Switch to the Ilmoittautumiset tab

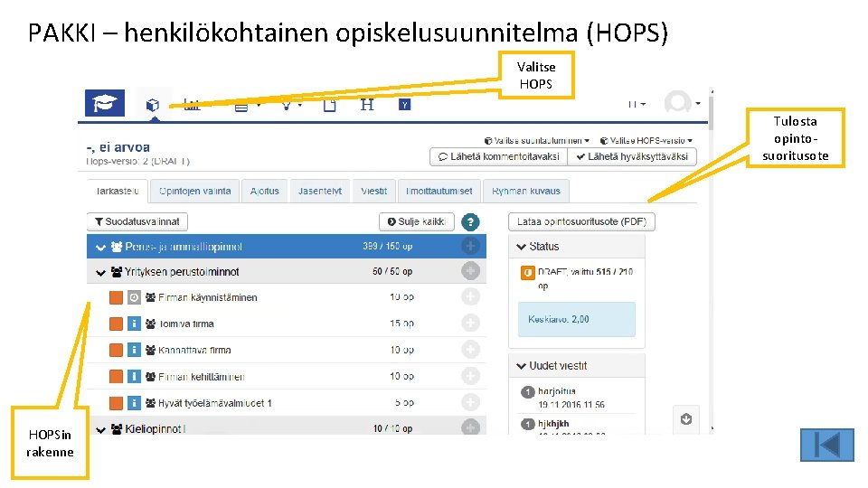pyautogui.click(x=439, y=191)
